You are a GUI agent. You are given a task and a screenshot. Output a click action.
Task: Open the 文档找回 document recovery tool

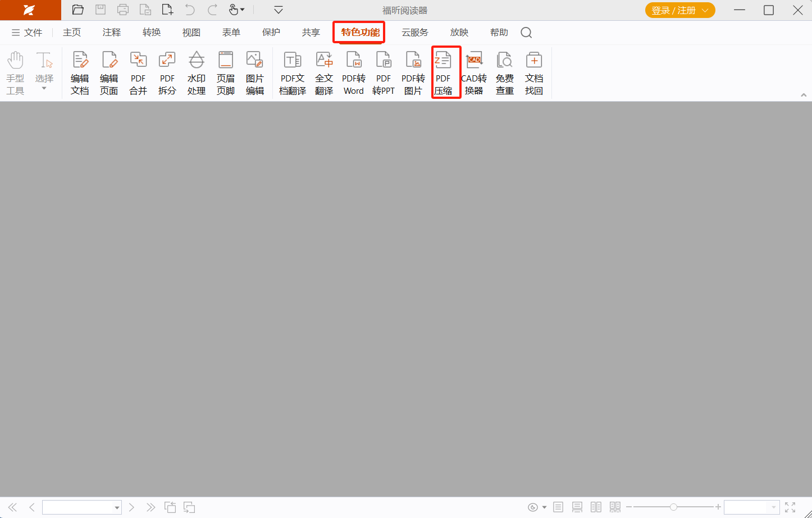click(533, 72)
